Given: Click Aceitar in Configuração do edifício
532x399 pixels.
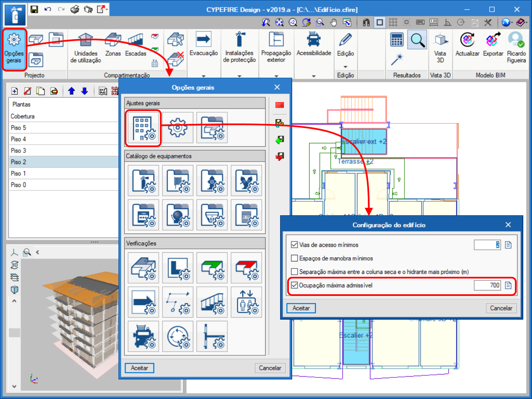Looking at the screenshot, I should (x=301, y=308).
